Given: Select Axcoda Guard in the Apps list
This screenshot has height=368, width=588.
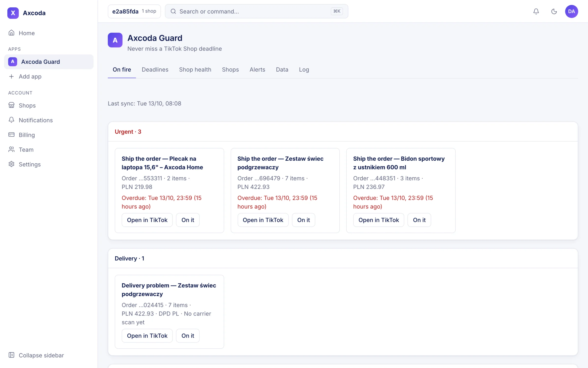Looking at the screenshot, I should pyautogui.click(x=49, y=62).
